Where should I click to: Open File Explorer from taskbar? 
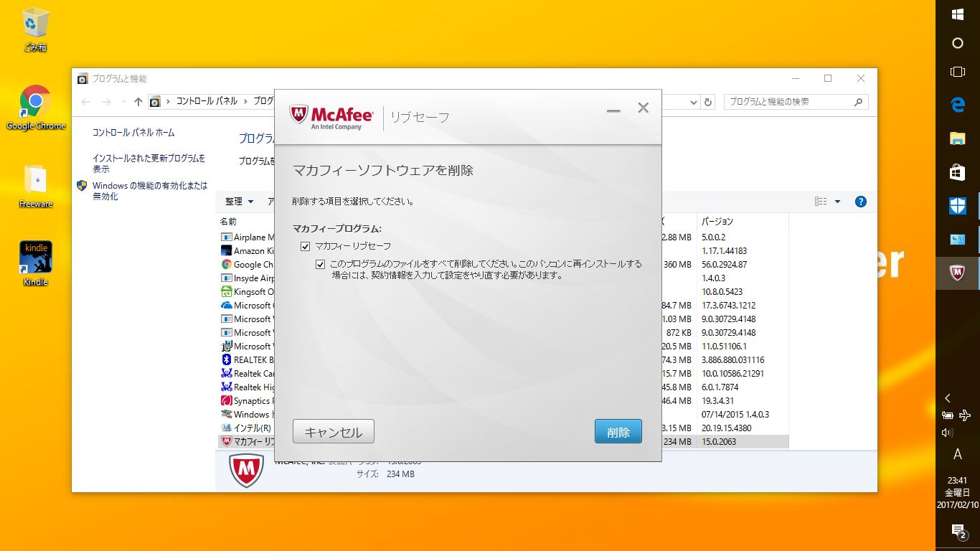pyautogui.click(x=957, y=138)
